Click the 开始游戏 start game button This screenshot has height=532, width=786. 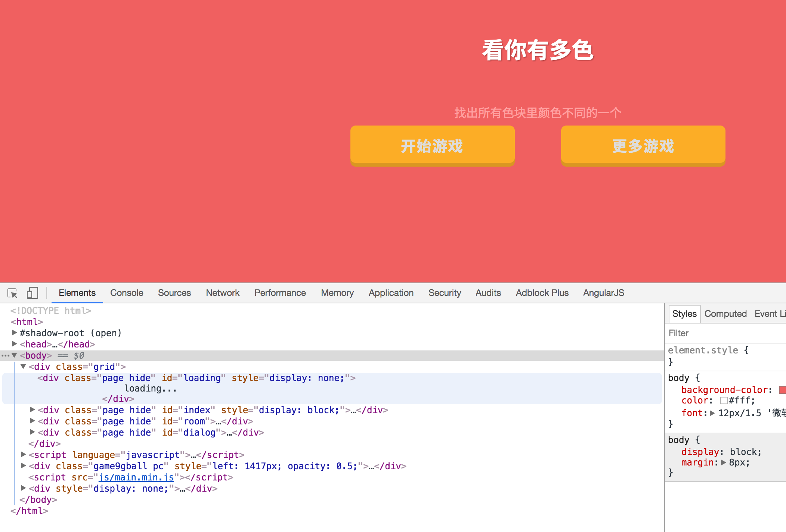pyautogui.click(x=432, y=145)
